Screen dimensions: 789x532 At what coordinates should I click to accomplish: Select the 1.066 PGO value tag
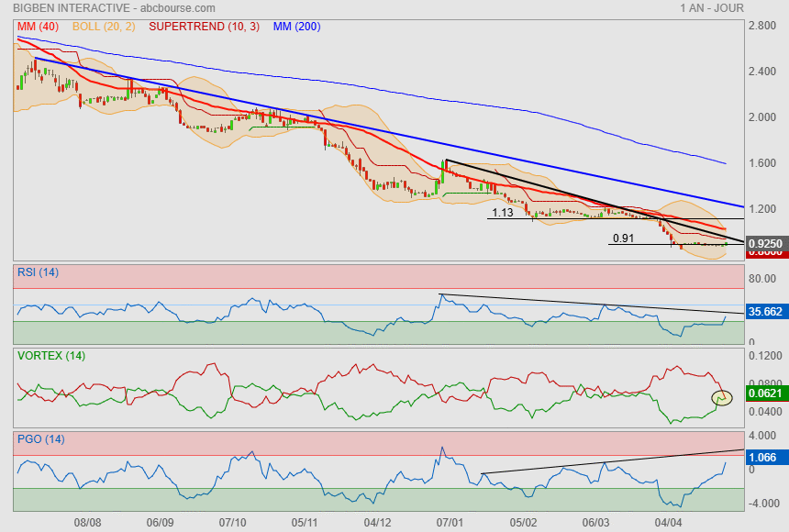click(762, 456)
